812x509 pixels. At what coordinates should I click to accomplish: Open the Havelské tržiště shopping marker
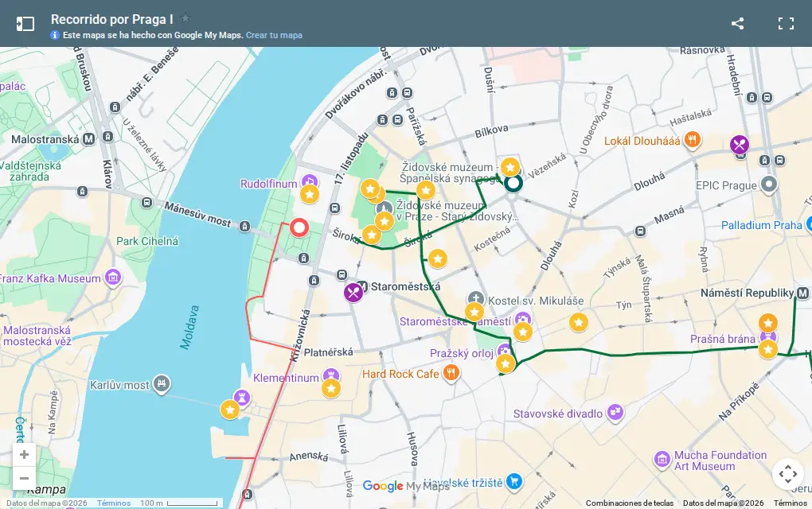(x=513, y=482)
